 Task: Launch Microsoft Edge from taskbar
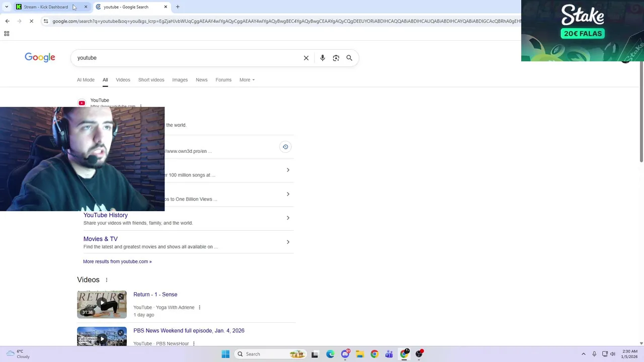[x=330, y=354]
